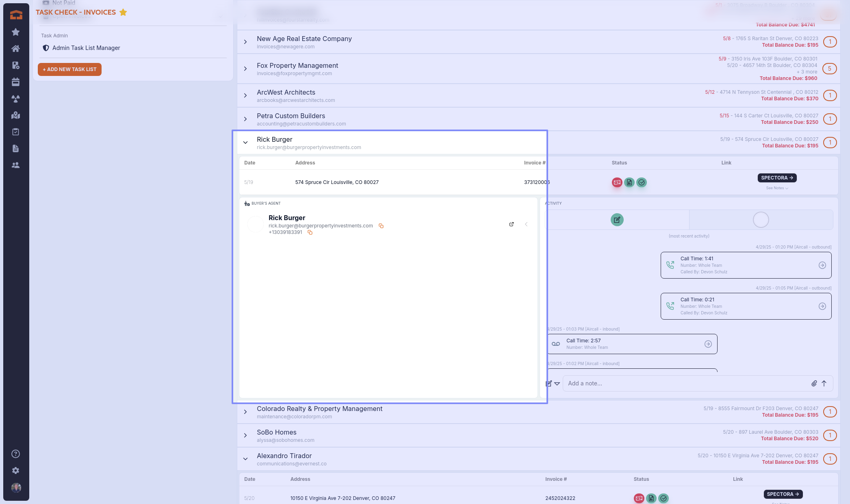Expand See Notes under Spectora link
The image size is (850, 504).
pyautogui.click(x=777, y=188)
